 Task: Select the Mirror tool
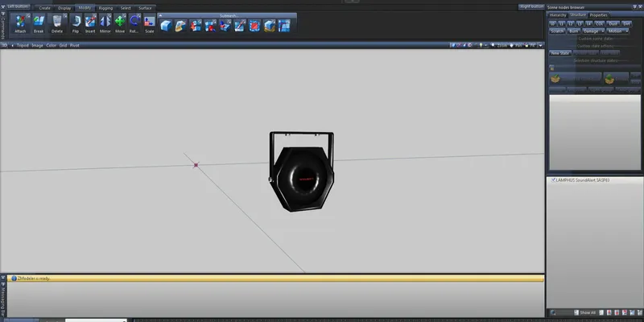(105, 24)
